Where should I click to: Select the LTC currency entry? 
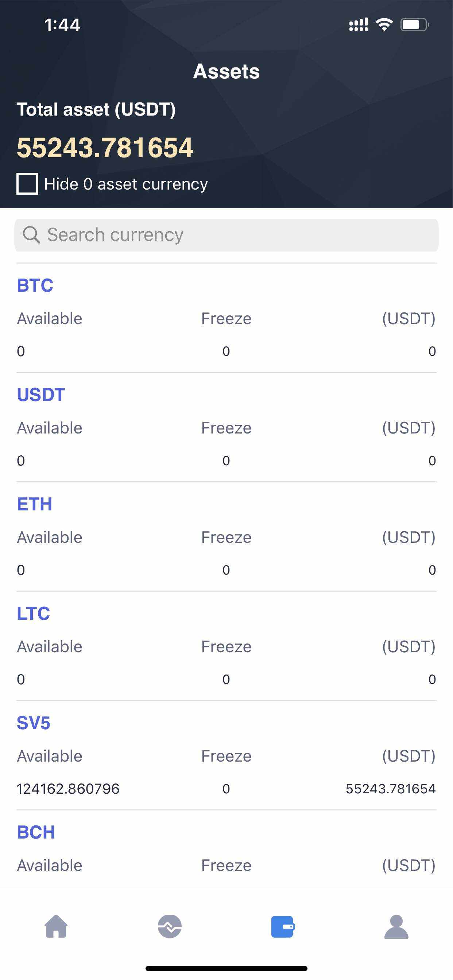pyautogui.click(x=34, y=613)
